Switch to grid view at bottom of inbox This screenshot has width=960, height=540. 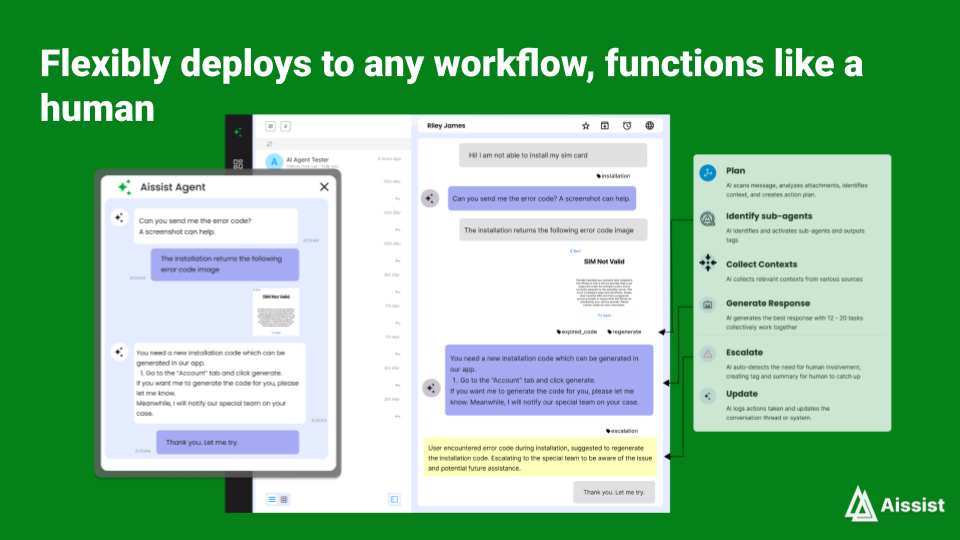click(x=284, y=499)
